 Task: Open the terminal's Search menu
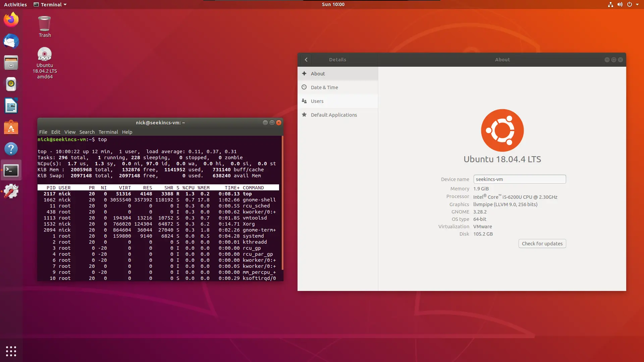point(87,132)
